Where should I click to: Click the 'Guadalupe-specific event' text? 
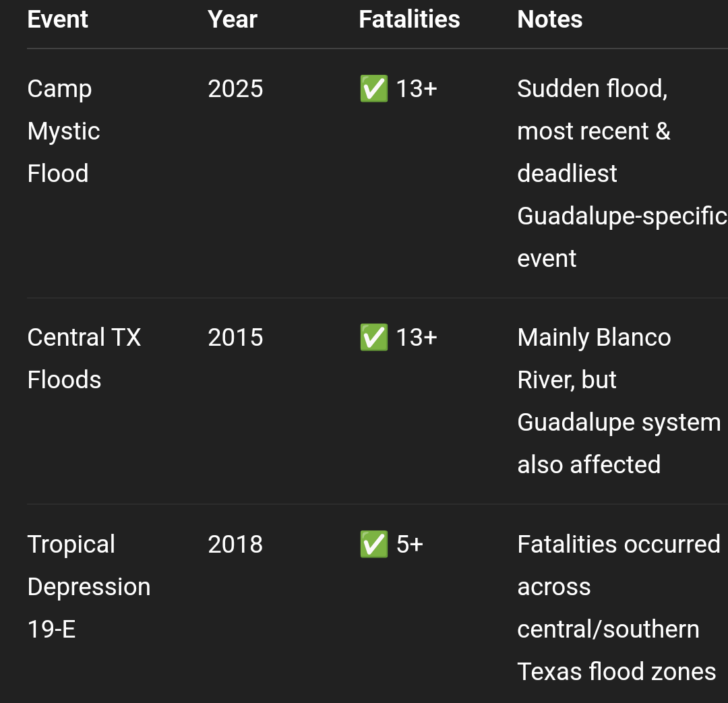pyautogui.click(x=622, y=237)
